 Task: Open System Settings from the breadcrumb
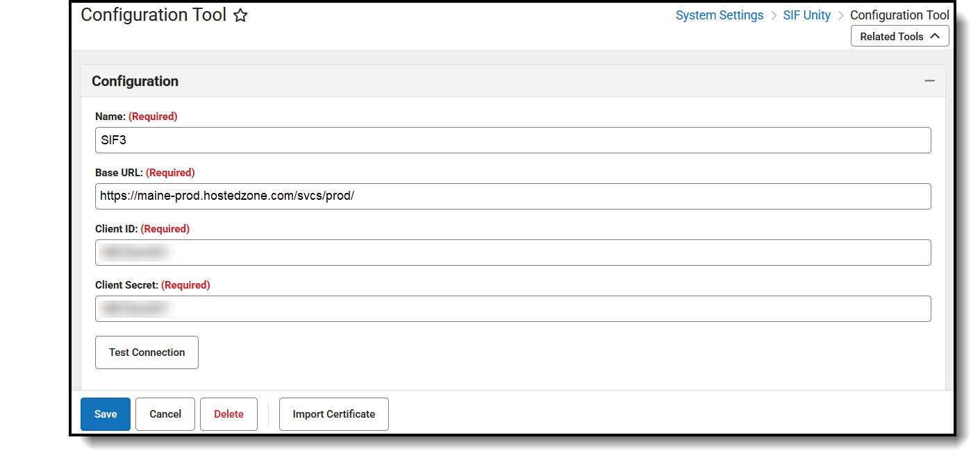[x=719, y=15]
